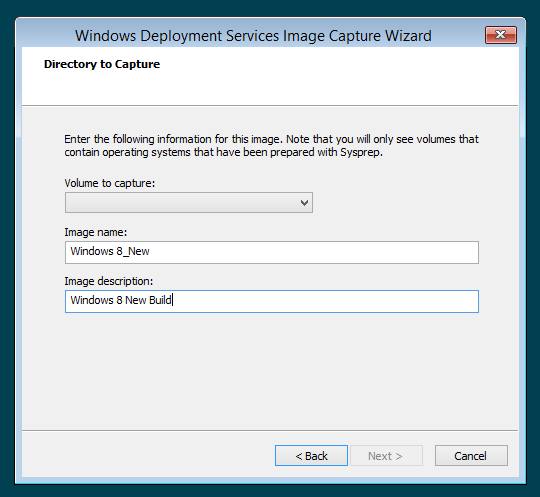This screenshot has height=497, width=540.
Task: Focus the Image name text field
Action: click(x=272, y=252)
